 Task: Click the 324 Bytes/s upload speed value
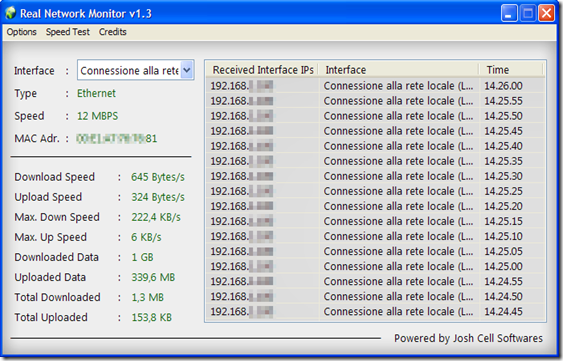(158, 197)
